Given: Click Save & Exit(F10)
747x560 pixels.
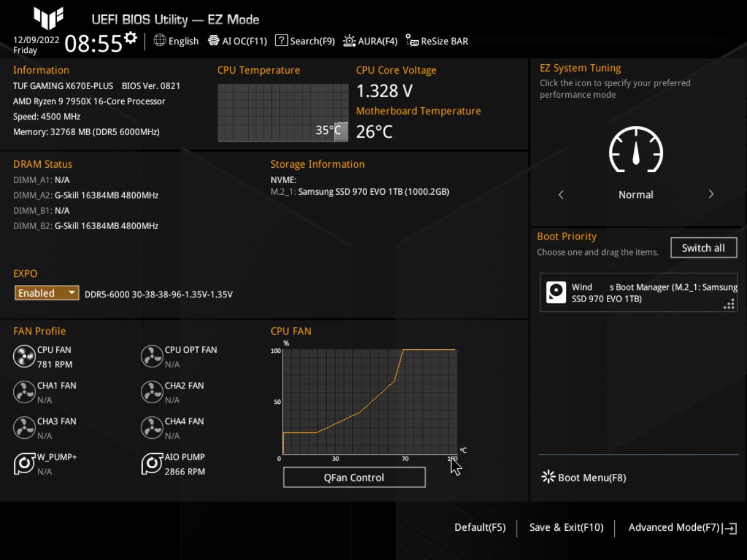Looking at the screenshot, I should point(566,527).
